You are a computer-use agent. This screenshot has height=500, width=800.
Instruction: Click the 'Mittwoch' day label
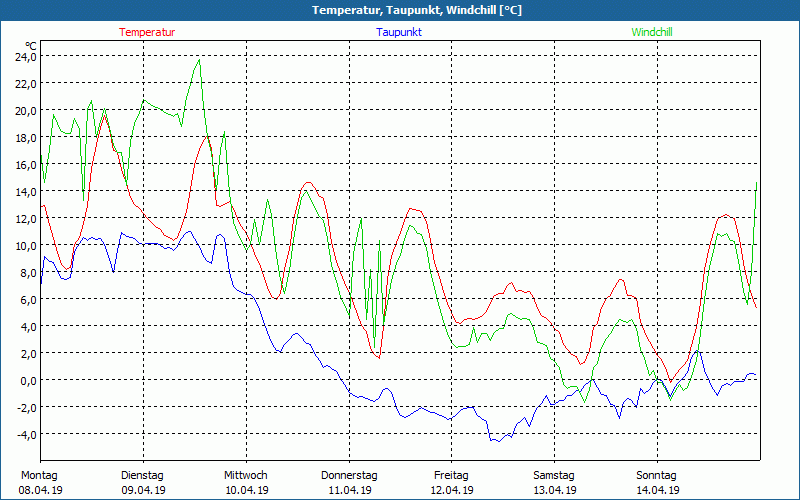pos(246,476)
